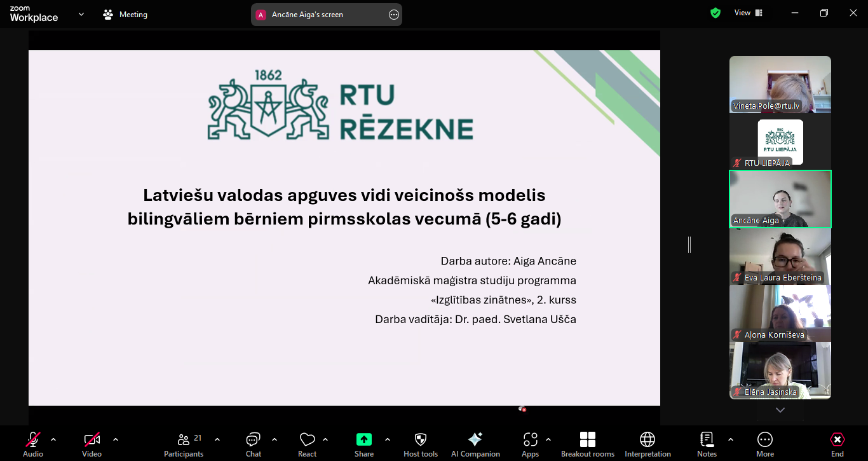Screen dimensions: 868x461
Task: Click "Darba autore: Aiga Ancāne" text
Action: 508,261
